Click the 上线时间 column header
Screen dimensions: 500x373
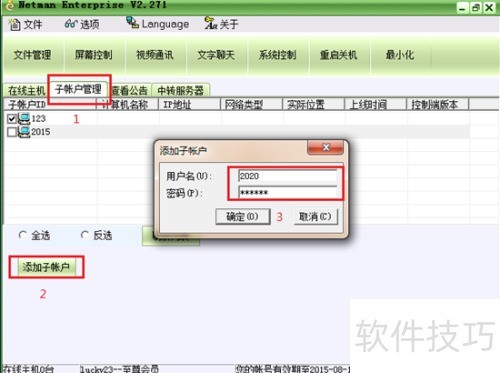375,104
